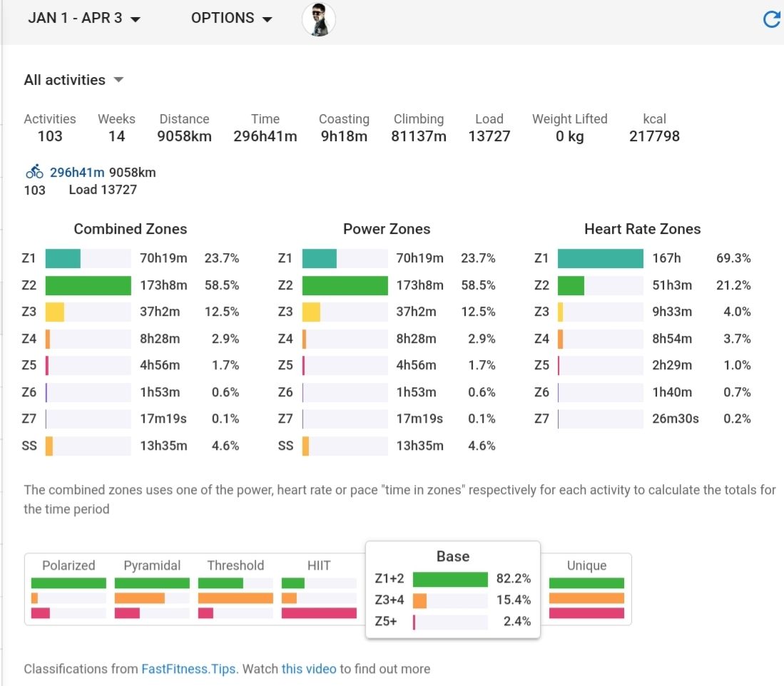Click the refresh icon at top right
Image resolution: width=784 pixels, height=686 pixels.
click(x=771, y=19)
